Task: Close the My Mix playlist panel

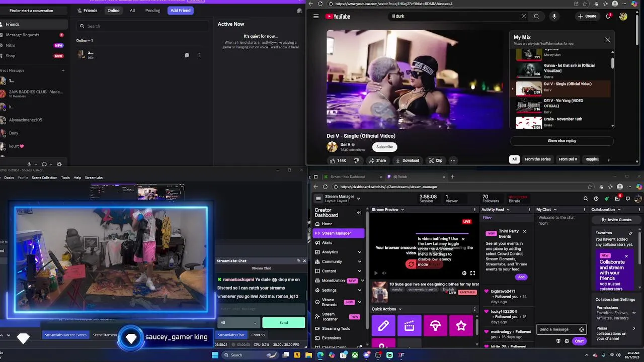Action: [608, 39]
